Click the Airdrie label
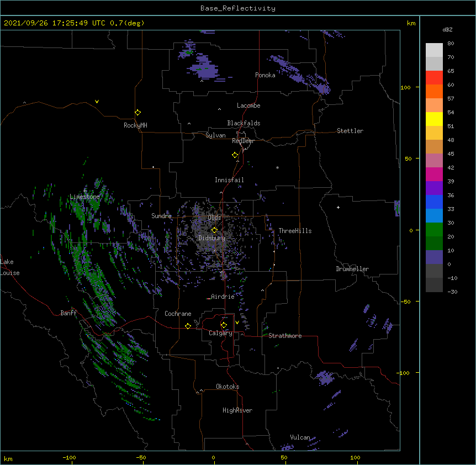The height and width of the screenshot is (465, 476). [223, 297]
